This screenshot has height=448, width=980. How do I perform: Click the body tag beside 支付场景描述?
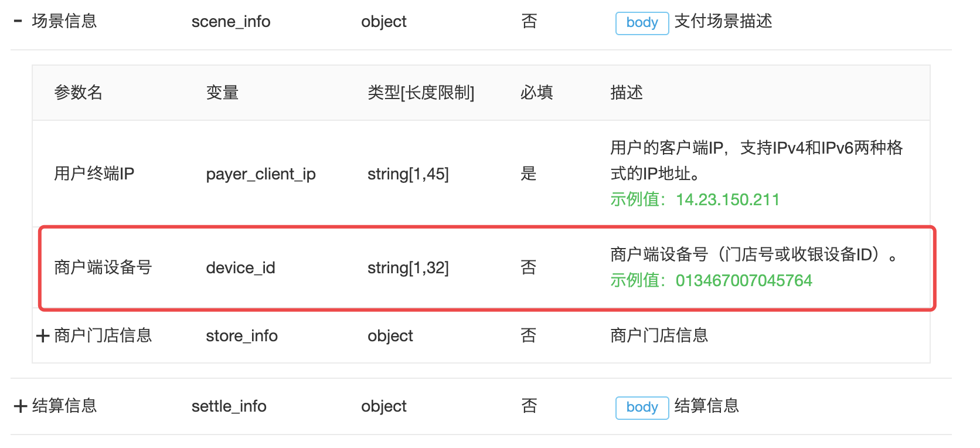[642, 23]
